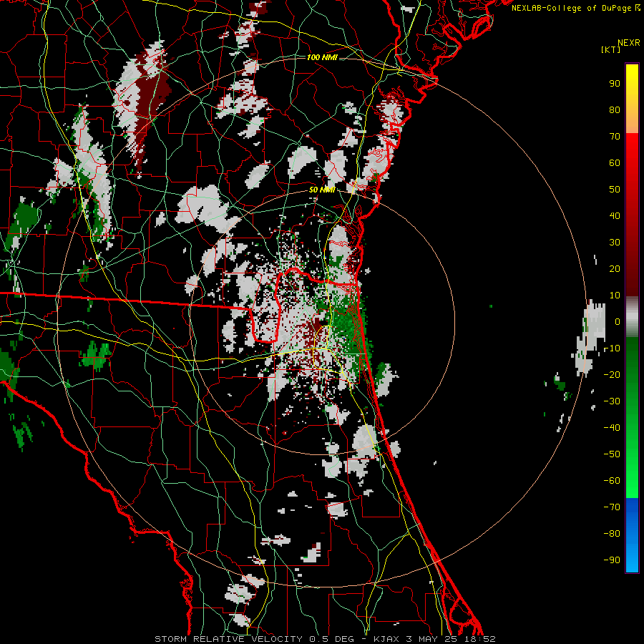Select the positive 10 value on velocity scale
Screen dimensions: 644x644
point(615,296)
